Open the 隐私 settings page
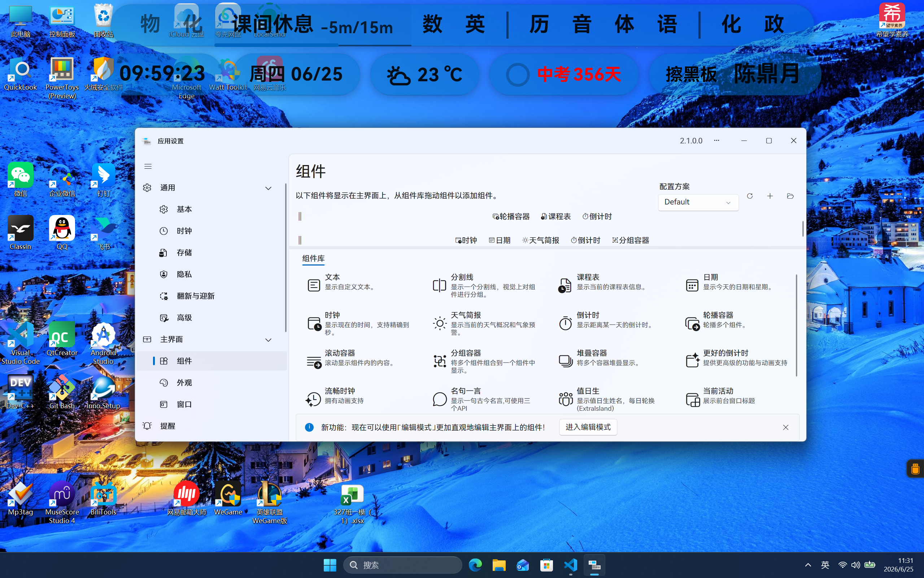Screen dimensions: 924x578 coord(212,275)
